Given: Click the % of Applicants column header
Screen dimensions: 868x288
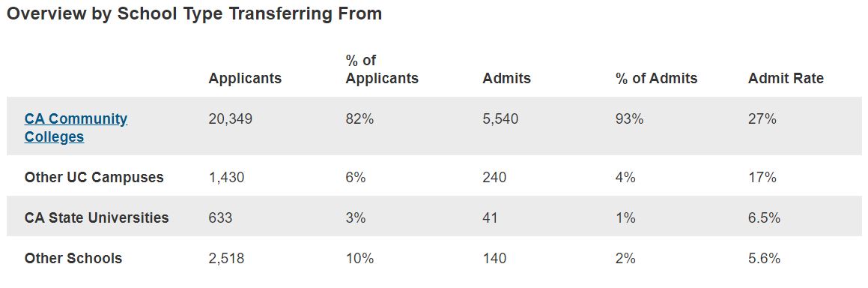Looking at the screenshot, I should (x=382, y=69).
